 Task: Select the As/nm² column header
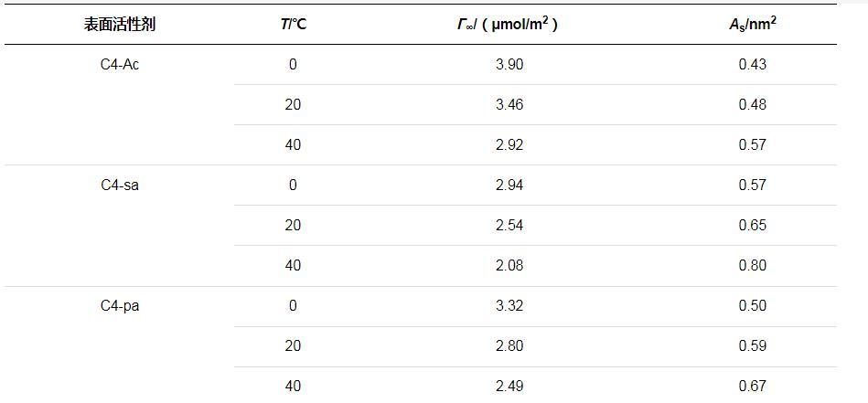pos(752,25)
